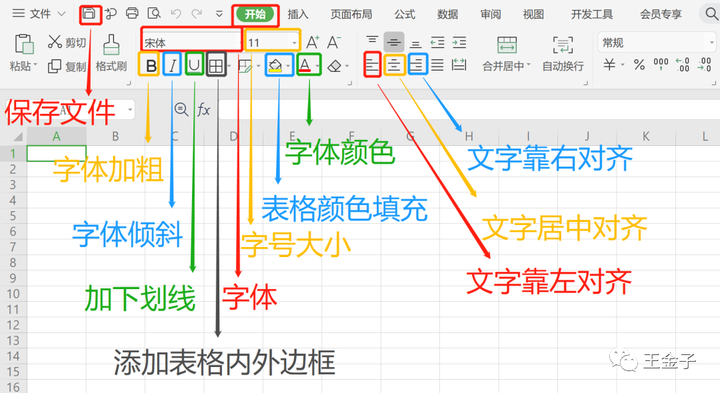Click the Copy (复制) icon
Screen dimensions: 720x393
click(x=54, y=66)
